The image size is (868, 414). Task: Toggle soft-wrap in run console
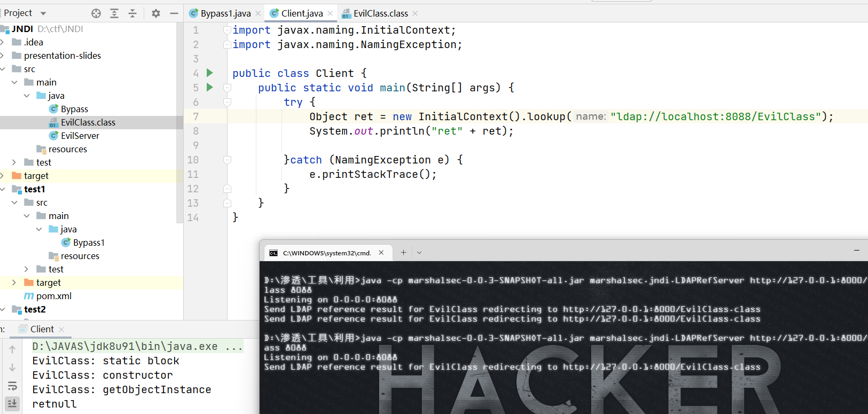pyautogui.click(x=12, y=386)
